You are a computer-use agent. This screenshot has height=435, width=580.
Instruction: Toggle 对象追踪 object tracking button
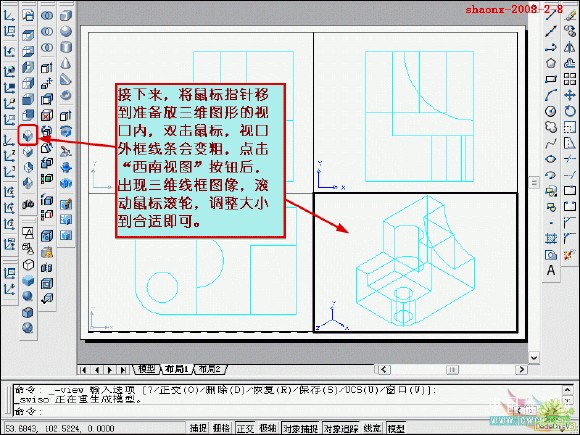[x=341, y=428]
